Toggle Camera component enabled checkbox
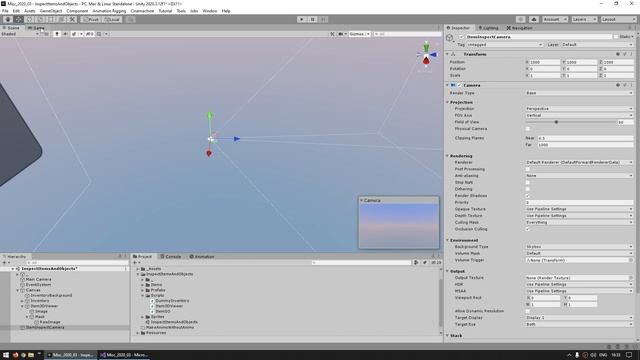Viewport: 640px width, 360px height. 460,85
